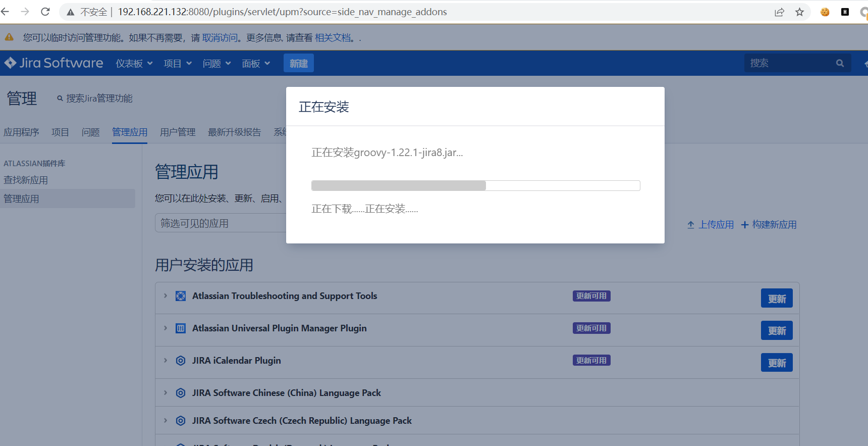Click the Chinese Language Pack app icon
Image resolution: width=868 pixels, height=446 pixels.
click(181, 393)
